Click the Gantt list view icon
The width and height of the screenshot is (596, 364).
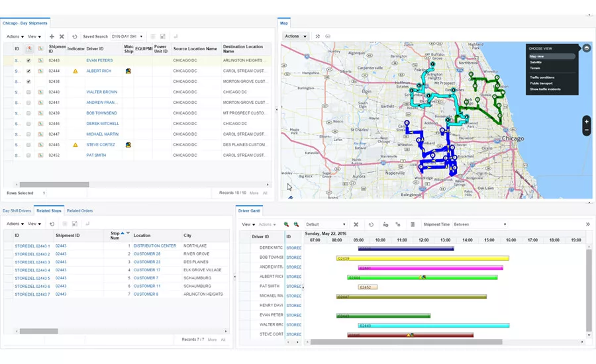pos(413,224)
